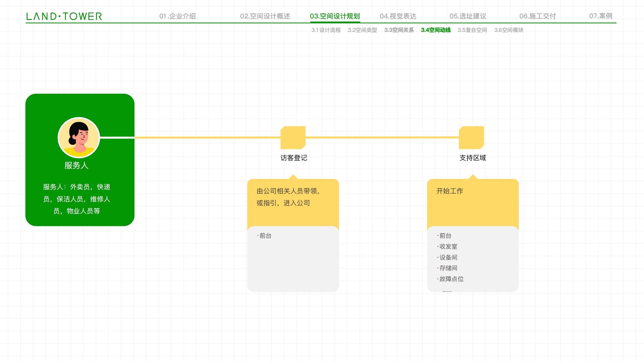The height and width of the screenshot is (362, 644).
Task: Select the ·存储间 list item
Action: (447, 268)
